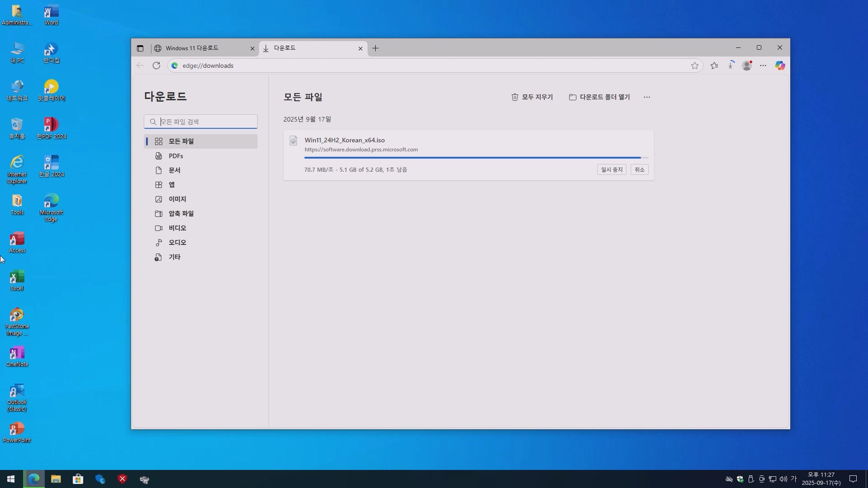Select the 비디오 filter category

177,228
